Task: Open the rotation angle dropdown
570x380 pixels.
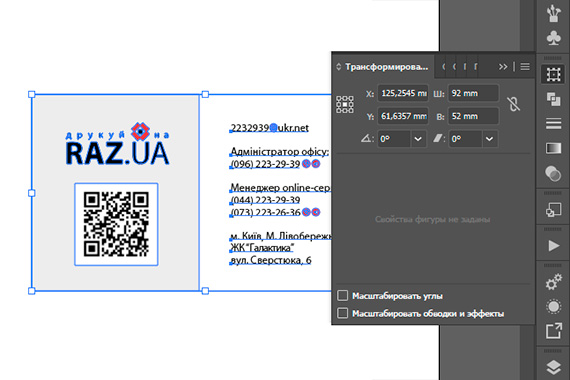Action: click(x=418, y=139)
